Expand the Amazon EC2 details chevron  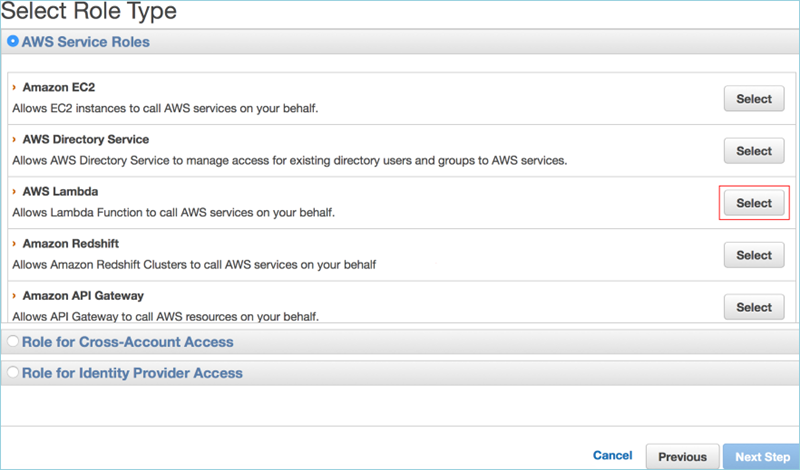point(14,87)
